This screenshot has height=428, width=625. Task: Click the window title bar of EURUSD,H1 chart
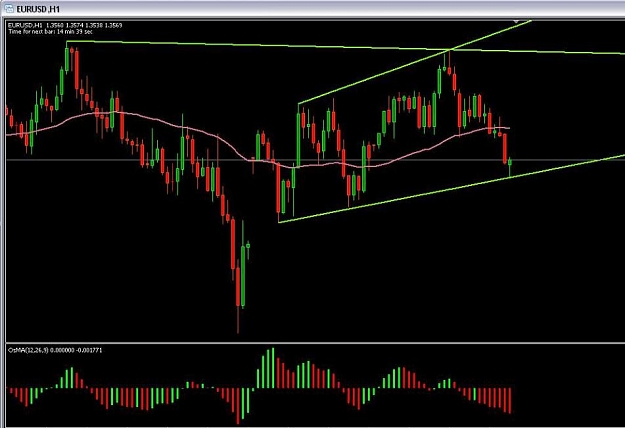[312, 8]
